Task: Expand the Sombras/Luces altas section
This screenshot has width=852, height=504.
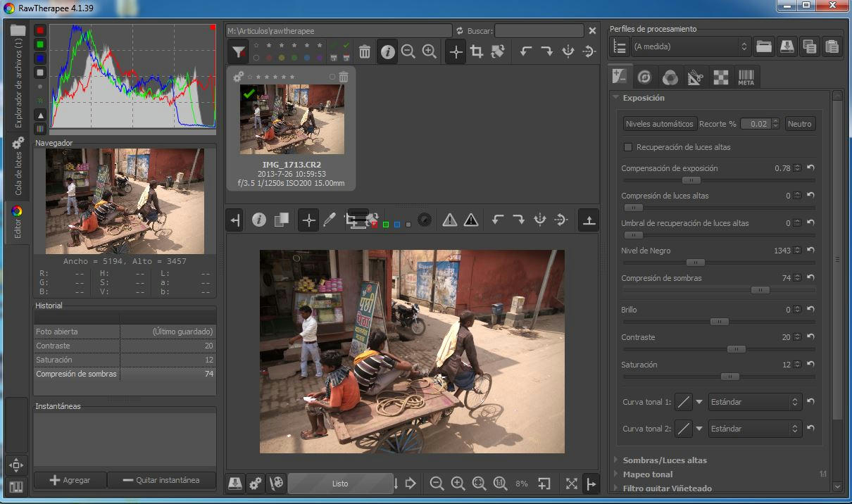Action: point(665,460)
